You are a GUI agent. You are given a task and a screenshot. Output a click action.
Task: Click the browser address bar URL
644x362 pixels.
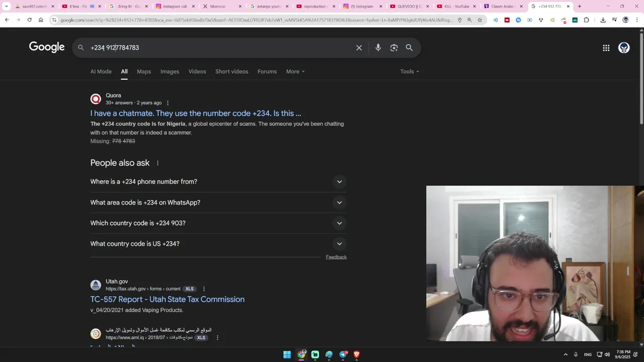point(257,20)
